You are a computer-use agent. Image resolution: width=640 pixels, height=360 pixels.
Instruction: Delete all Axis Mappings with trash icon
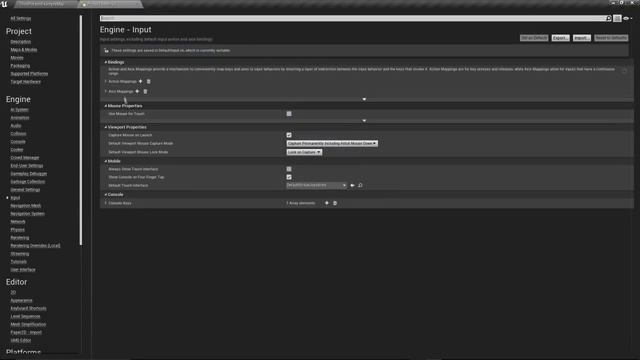tap(145, 91)
